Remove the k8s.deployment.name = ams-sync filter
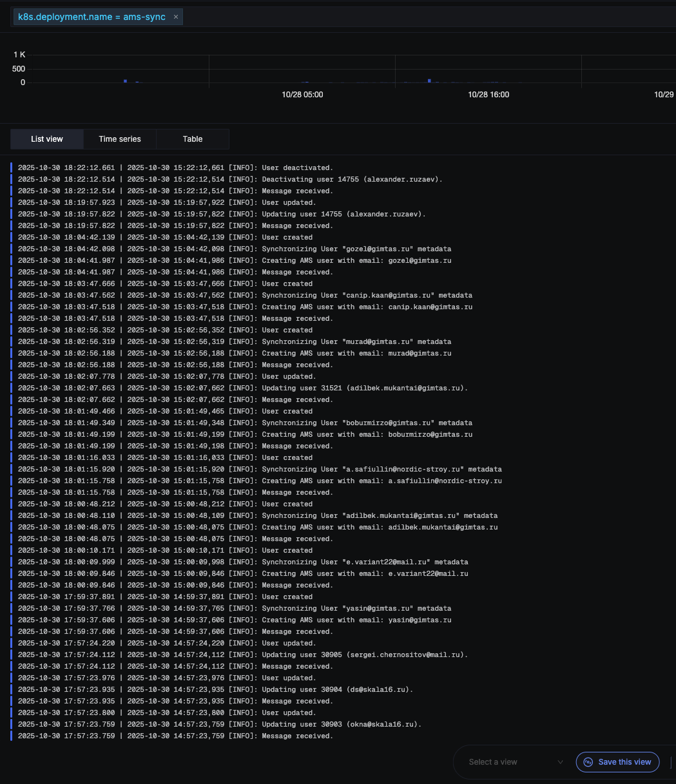The width and height of the screenshot is (676, 784). pos(176,17)
